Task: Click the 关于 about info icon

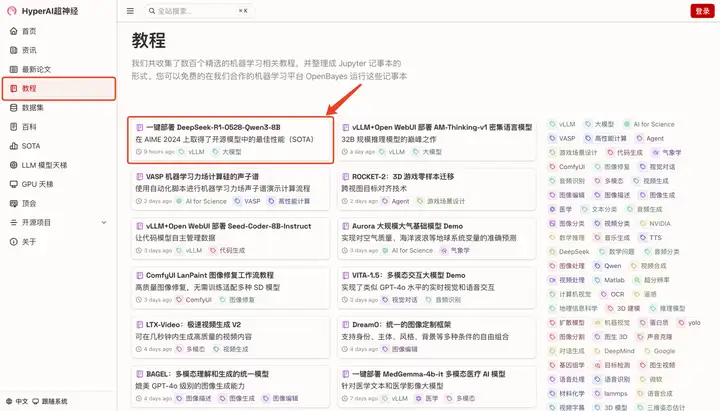Action: click(14, 242)
